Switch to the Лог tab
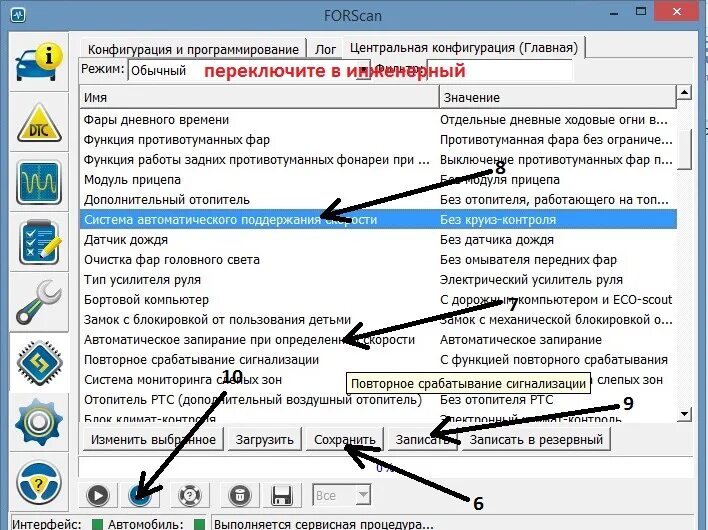Screen dimensions: 708x530 coord(325,49)
